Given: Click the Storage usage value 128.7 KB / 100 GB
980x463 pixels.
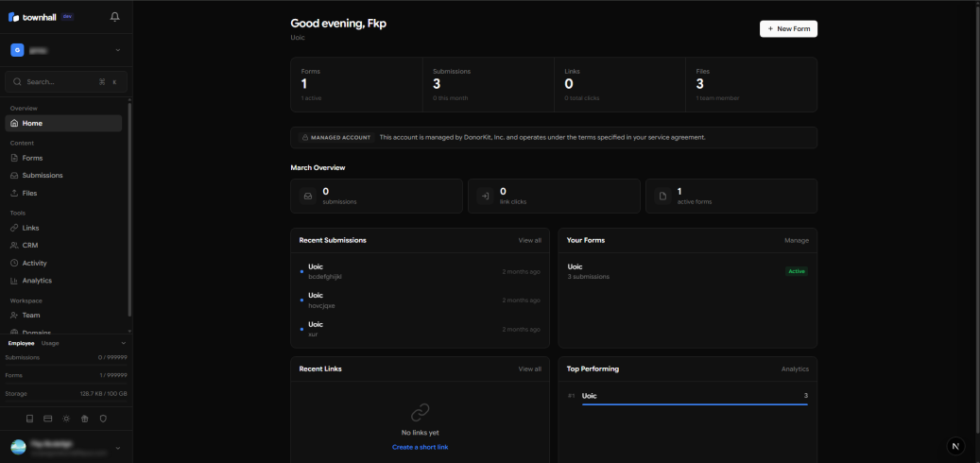Looking at the screenshot, I should pyautogui.click(x=104, y=394).
